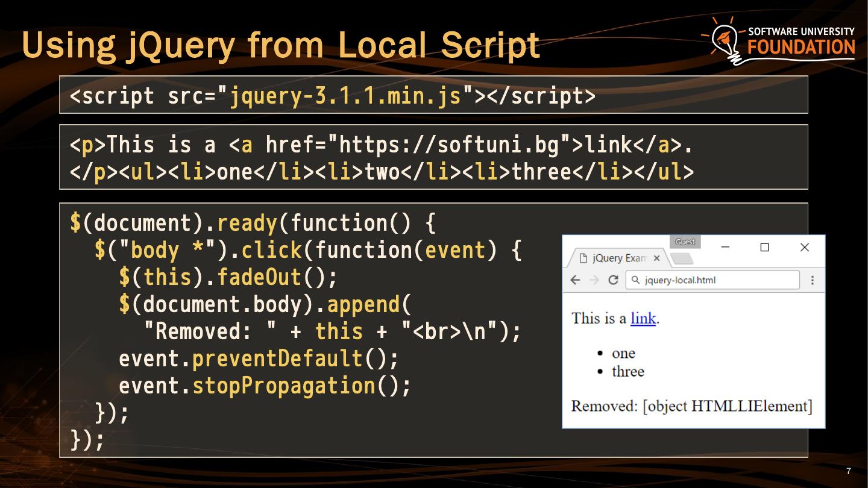The width and height of the screenshot is (868, 488).
Task: Open a new browser tab
Action: click(x=682, y=259)
